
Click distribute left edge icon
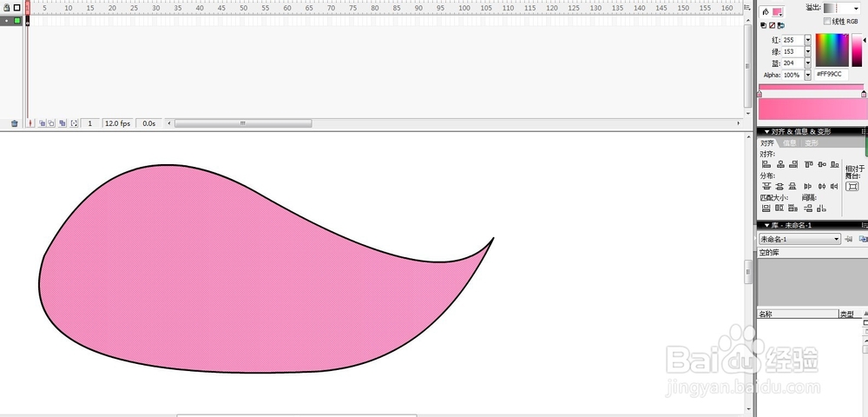pos(808,187)
